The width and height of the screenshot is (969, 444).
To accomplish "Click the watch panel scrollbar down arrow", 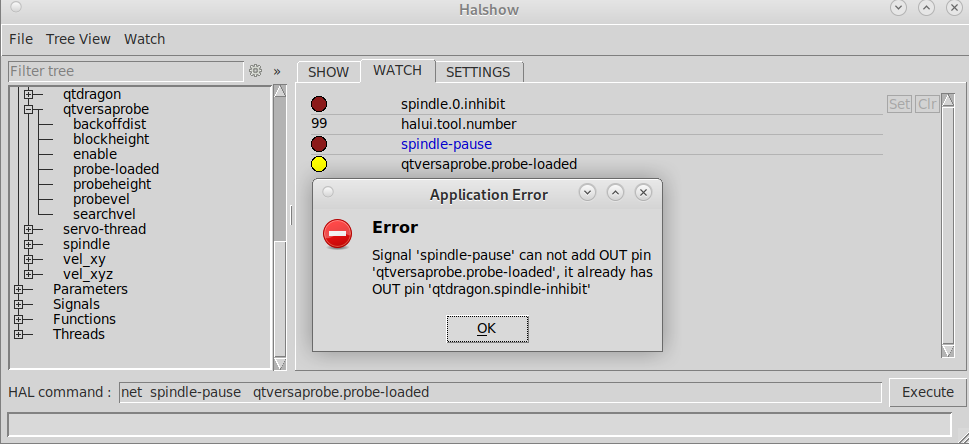I will [x=947, y=351].
